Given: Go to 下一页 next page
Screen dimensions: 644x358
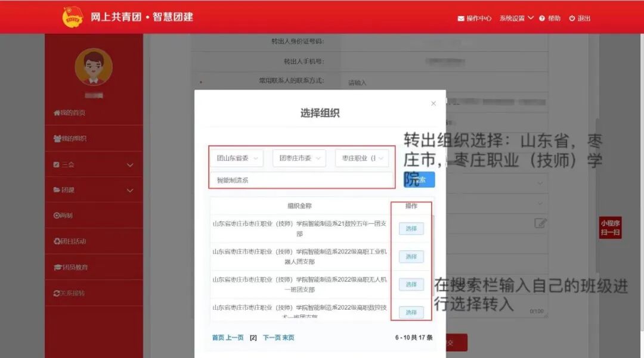Looking at the screenshot, I should click(272, 338).
